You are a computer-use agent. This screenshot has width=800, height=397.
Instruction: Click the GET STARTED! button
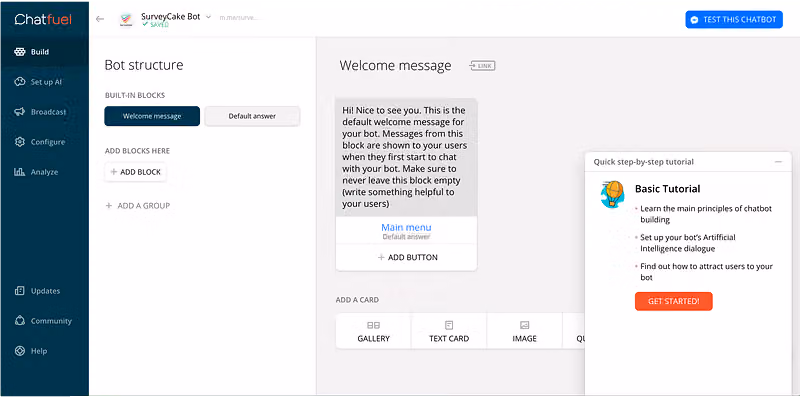coord(673,302)
